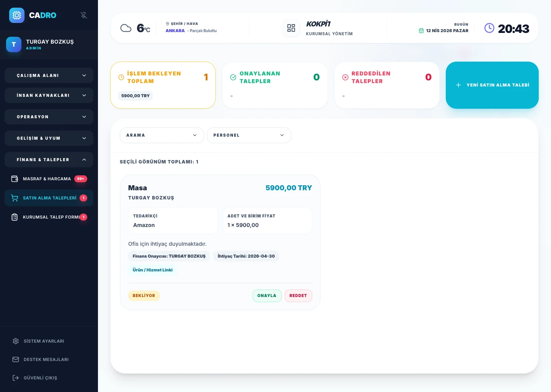Click the cloud weather icon

(126, 28)
